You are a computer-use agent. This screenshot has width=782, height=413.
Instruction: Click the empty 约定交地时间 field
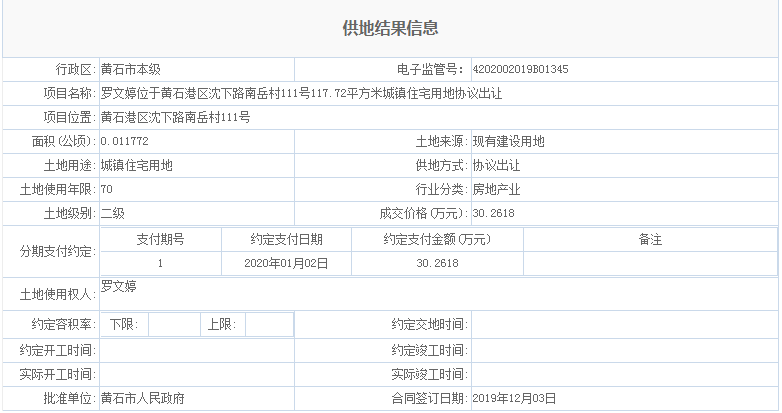623,325
